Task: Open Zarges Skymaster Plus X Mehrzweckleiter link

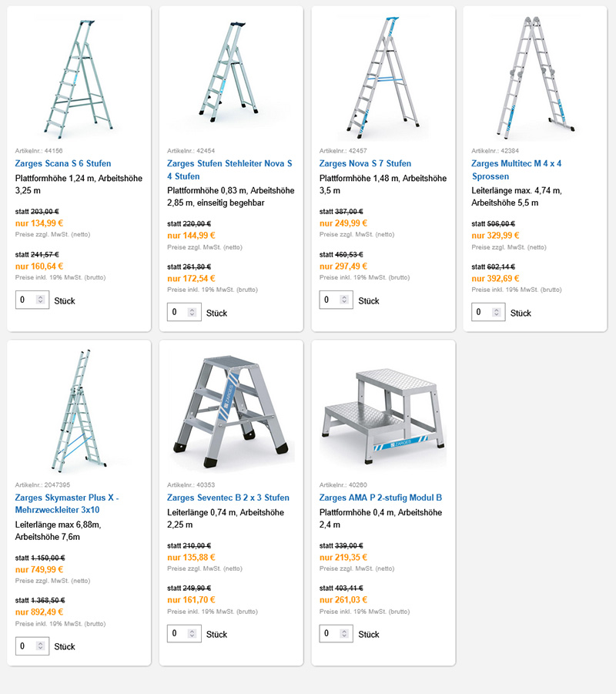Action: (67, 503)
